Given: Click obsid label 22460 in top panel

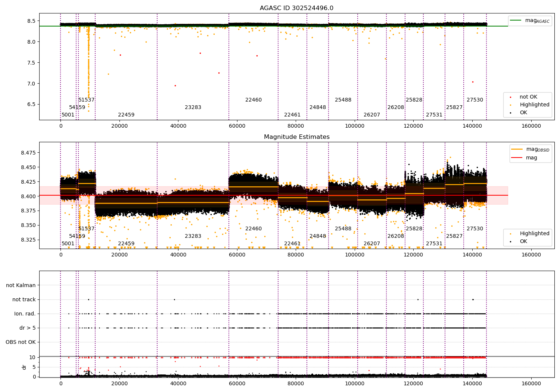Looking at the screenshot, I should [x=253, y=100].
